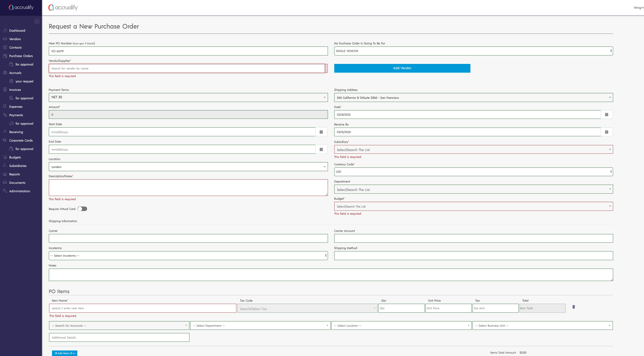
Task: Open the Location dropdown showing London
Action: point(188,167)
